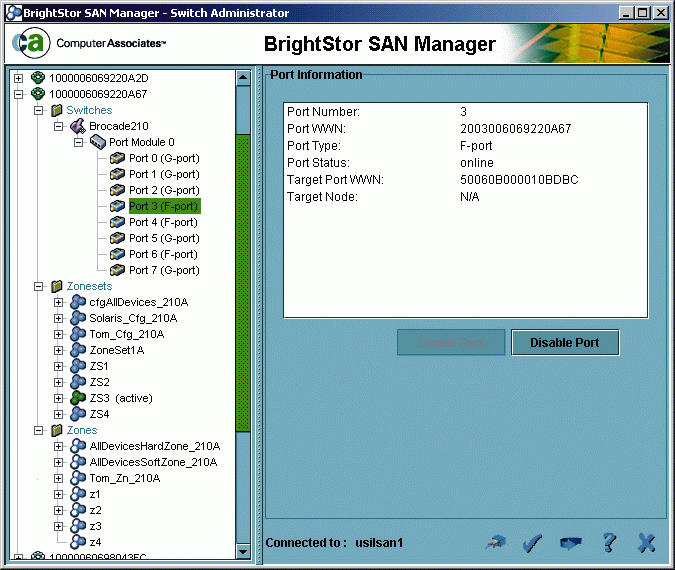Click the Port 0 (G-port) icon
Image resolution: width=675 pixels, height=570 pixels.
(x=118, y=158)
